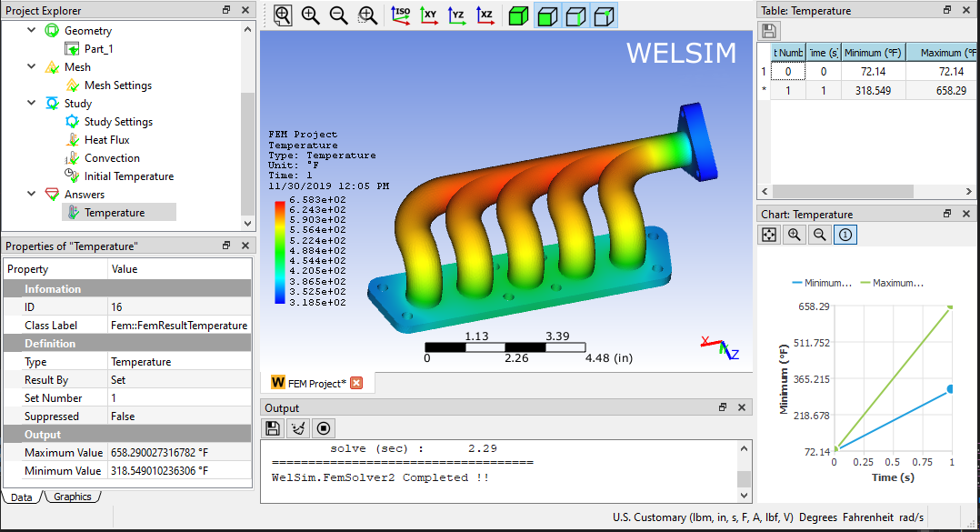Collapse the Study tree node
This screenshot has width=980, height=532.
31,103
